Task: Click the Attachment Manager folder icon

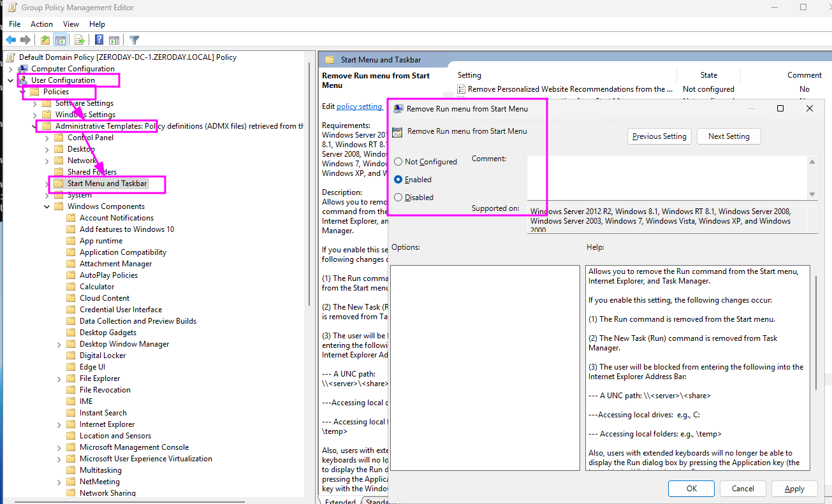Action: (71, 264)
